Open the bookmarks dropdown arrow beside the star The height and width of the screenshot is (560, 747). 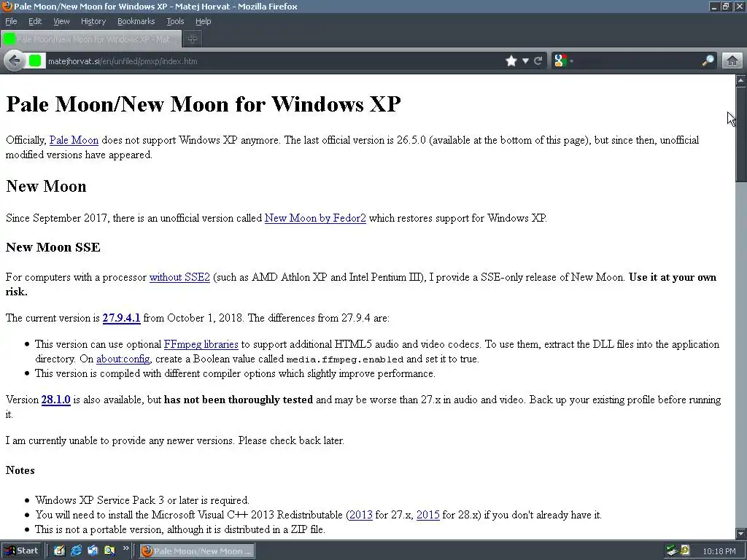525,61
